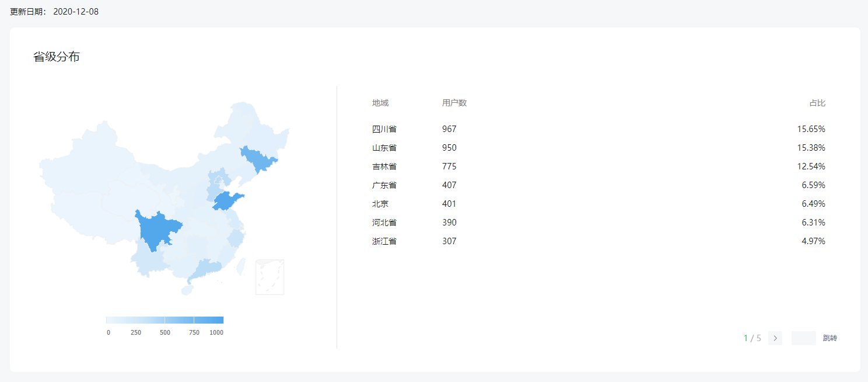Click the 12.54% percentage value
Screen dimensions: 868x382
point(811,166)
